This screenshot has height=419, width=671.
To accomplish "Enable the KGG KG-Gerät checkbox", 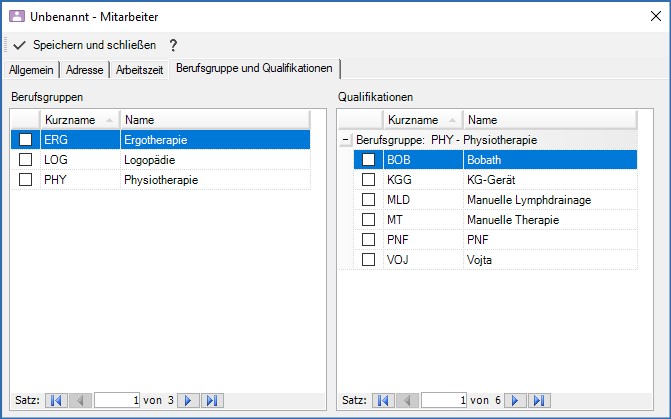I will click(x=368, y=179).
